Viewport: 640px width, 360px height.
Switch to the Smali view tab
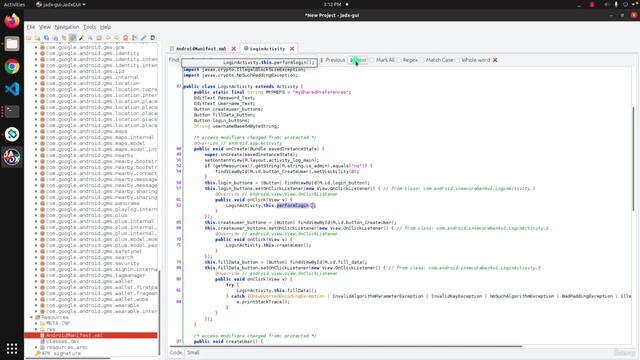[x=193, y=353]
